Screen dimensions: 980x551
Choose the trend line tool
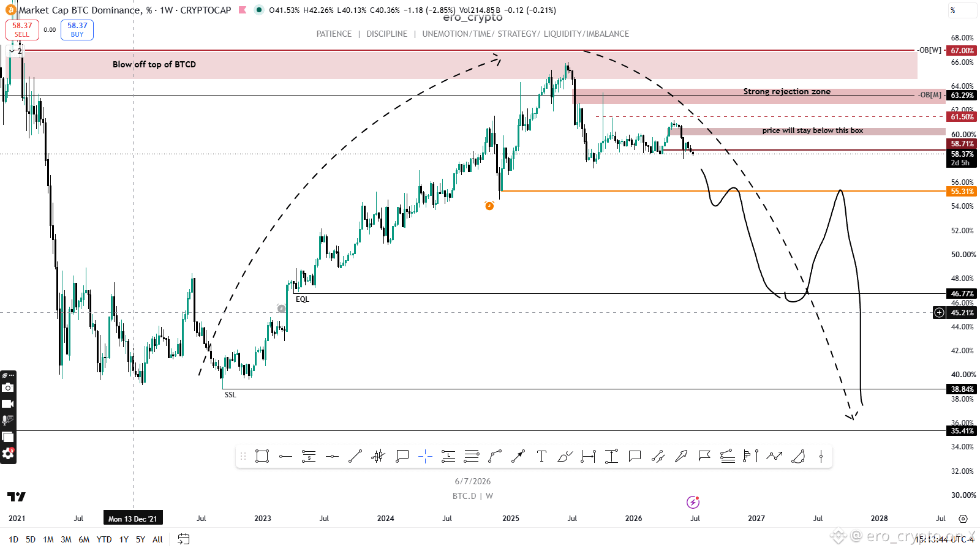355,456
